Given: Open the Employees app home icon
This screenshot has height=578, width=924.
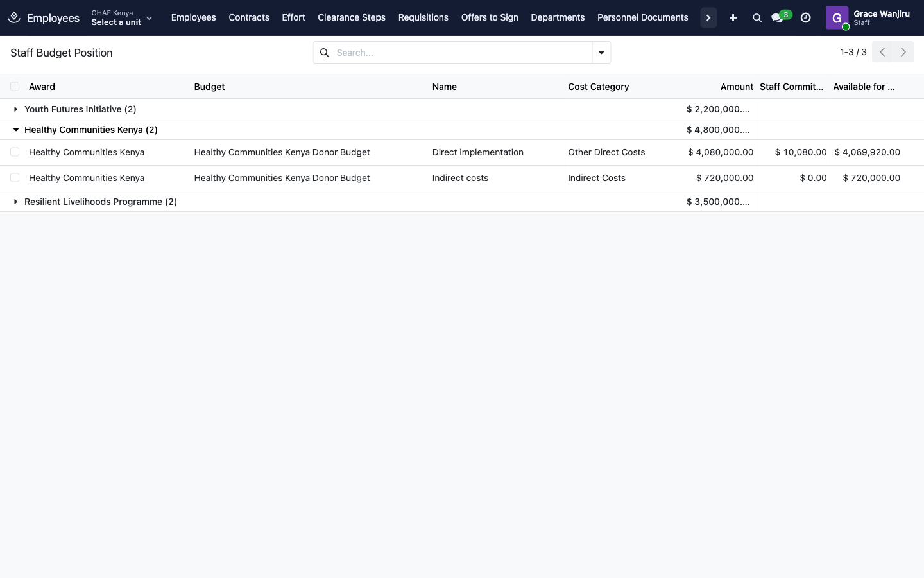Looking at the screenshot, I should click(14, 17).
